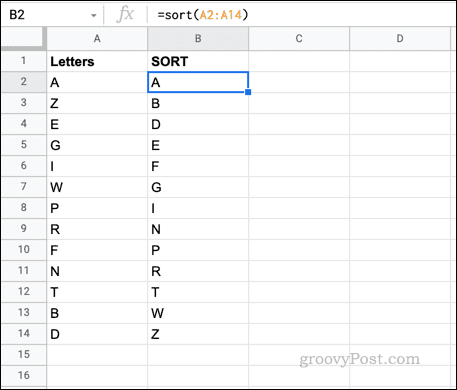Select cell A14 containing D
This screenshot has width=457, height=390.
click(97, 334)
